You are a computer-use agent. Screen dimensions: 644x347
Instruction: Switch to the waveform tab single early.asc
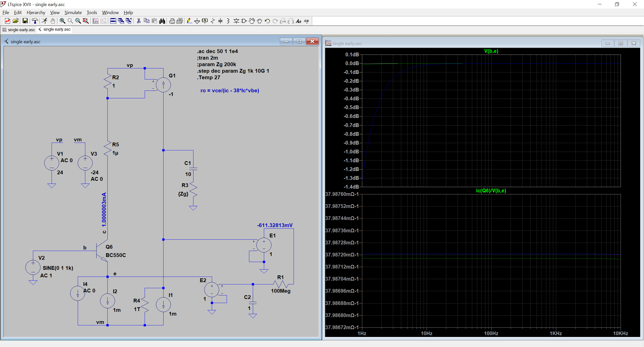click(x=19, y=30)
